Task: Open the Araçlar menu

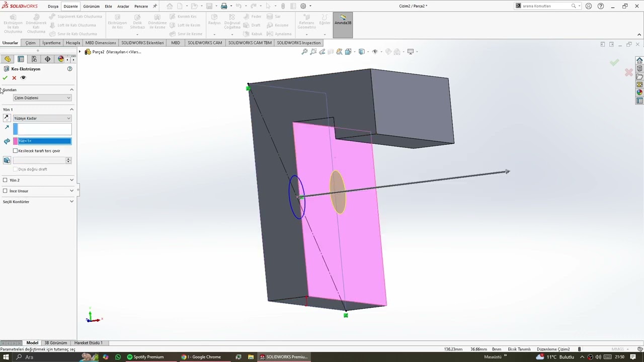Action: tap(123, 7)
